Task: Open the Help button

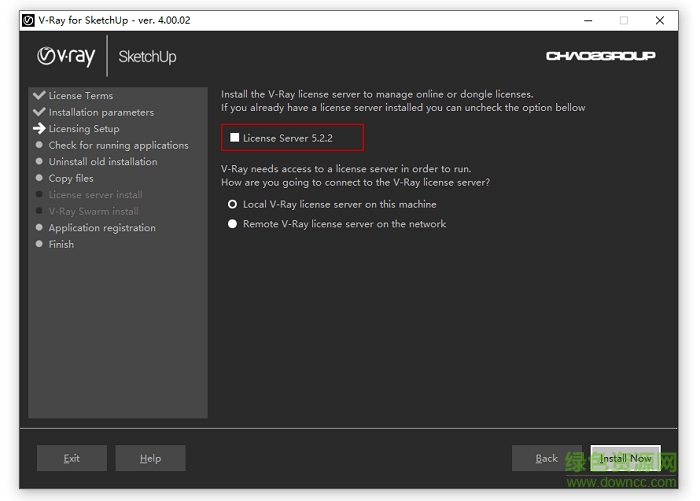Action: click(x=150, y=458)
